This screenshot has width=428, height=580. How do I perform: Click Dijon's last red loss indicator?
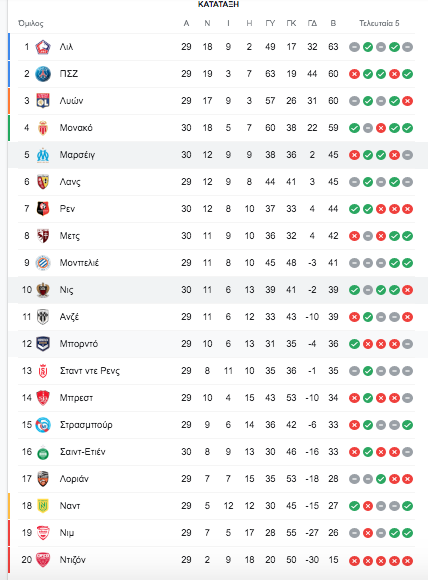click(x=408, y=561)
